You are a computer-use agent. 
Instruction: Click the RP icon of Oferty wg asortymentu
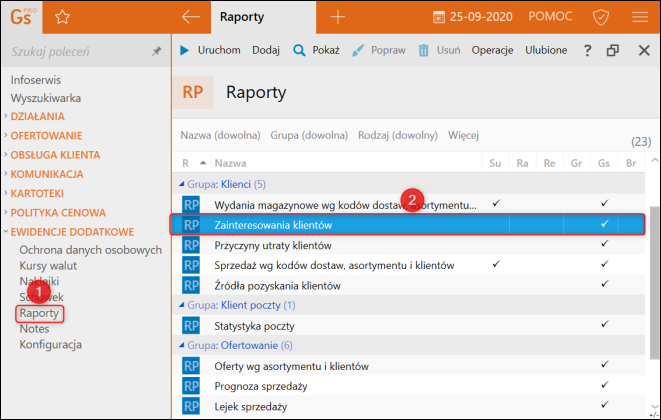[191, 366]
